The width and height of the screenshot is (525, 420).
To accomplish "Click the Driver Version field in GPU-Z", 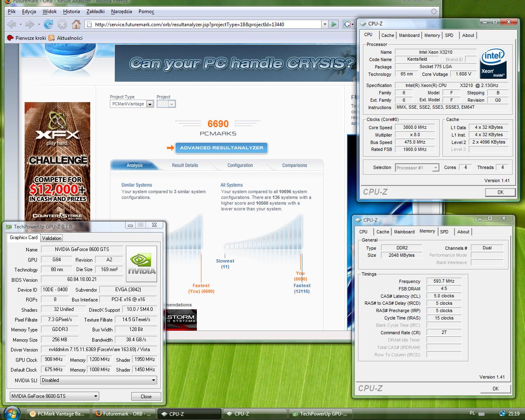I will tap(99, 350).
